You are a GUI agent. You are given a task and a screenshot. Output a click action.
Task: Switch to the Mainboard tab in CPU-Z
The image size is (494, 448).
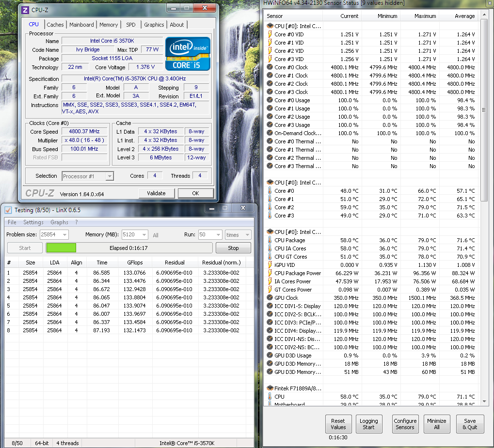click(x=81, y=25)
